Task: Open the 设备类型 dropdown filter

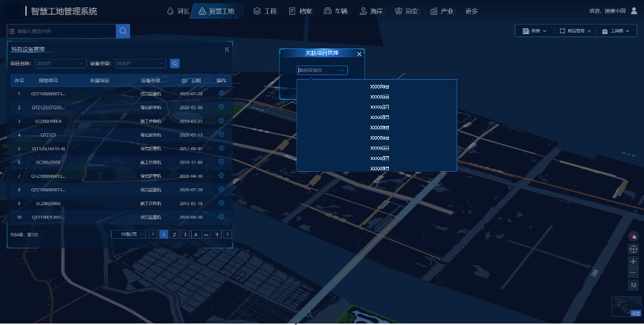Action: tap(141, 64)
